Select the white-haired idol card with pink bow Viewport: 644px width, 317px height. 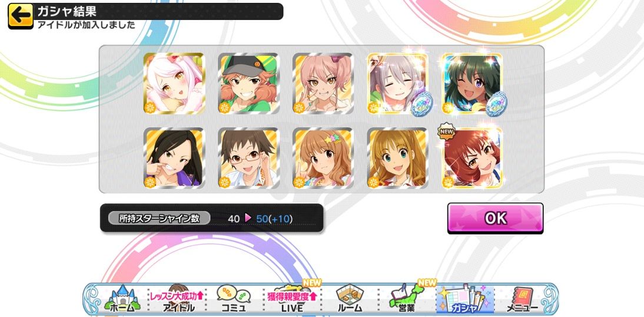click(x=174, y=84)
